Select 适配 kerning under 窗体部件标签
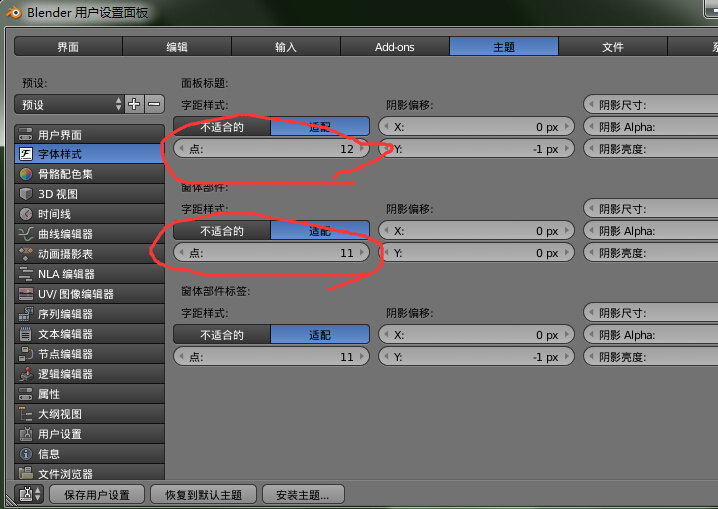The width and height of the screenshot is (718, 509). pyautogui.click(x=320, y=335)
